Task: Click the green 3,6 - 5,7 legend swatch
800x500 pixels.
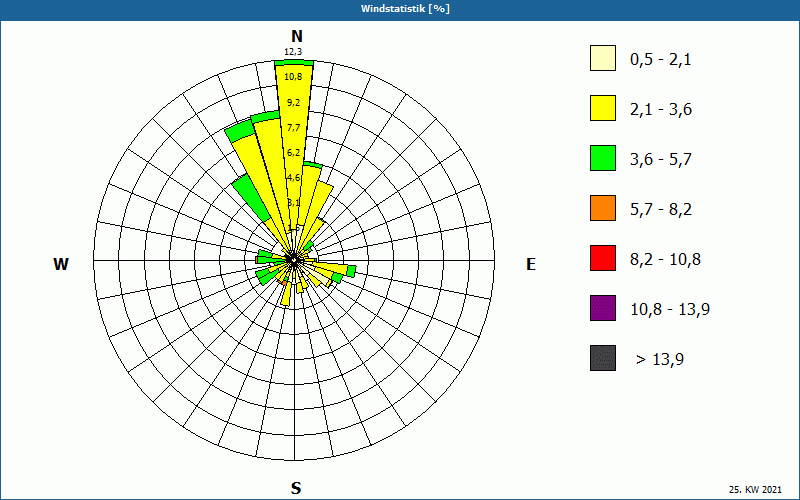Action: point(603,158)
